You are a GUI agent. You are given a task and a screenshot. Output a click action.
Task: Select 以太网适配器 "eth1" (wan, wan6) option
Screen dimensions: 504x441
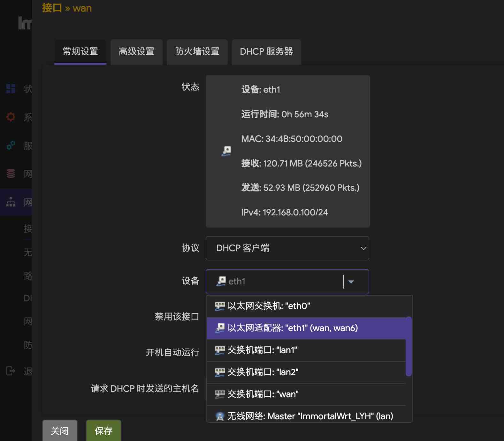pyautogui.click(x=307, y=328)
